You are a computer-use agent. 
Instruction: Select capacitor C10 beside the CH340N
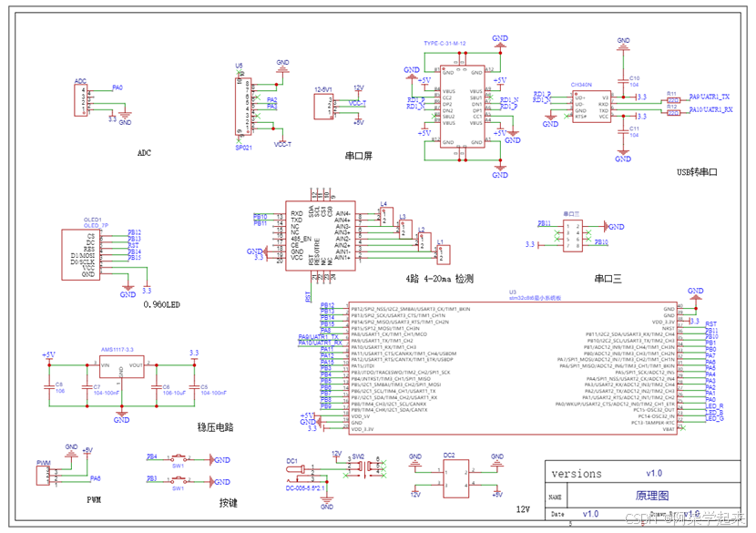pyautogui.click(x=623, y=82)
